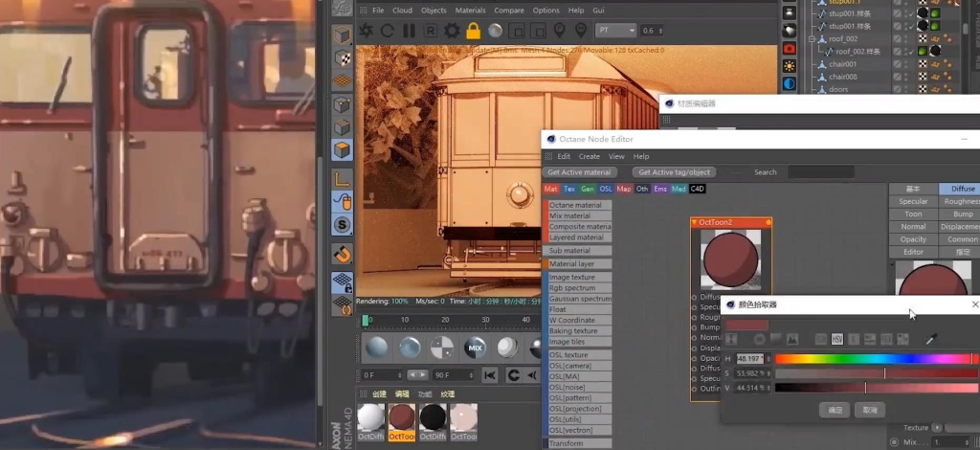Select Points mode cube icon

[x=342, y=104]
